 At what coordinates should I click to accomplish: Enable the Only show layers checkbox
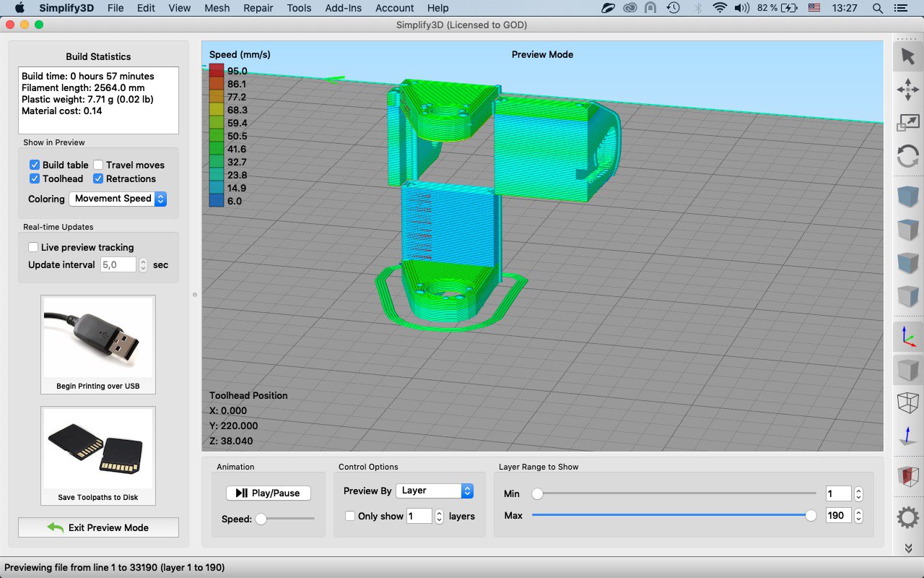(x=350, y=516)
